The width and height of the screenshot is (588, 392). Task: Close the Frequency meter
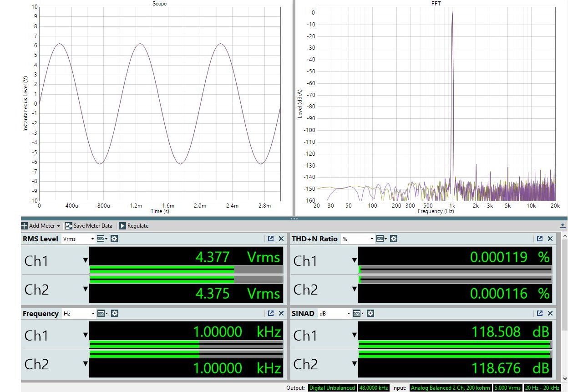[281, 313]
